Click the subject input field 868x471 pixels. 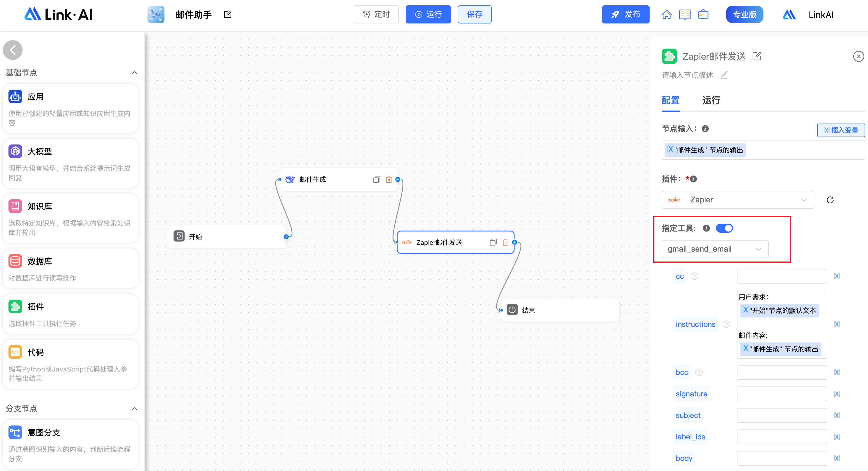pos(782,415)
